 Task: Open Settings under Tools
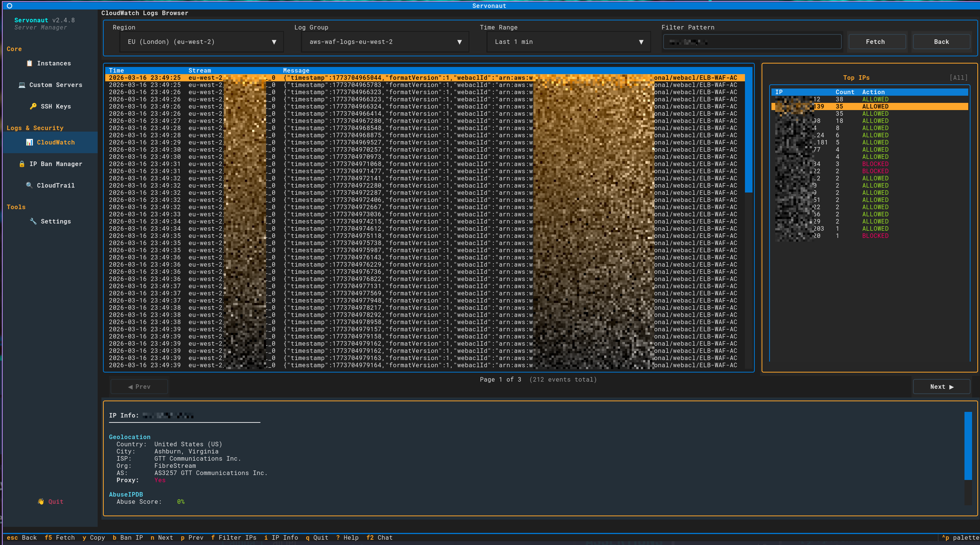point(50,221)
